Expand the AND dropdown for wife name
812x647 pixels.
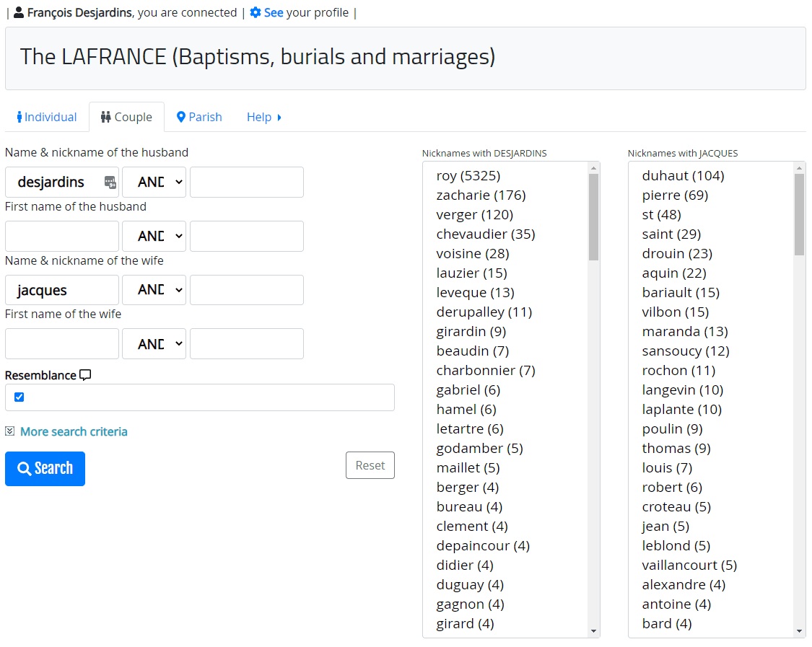154,290
